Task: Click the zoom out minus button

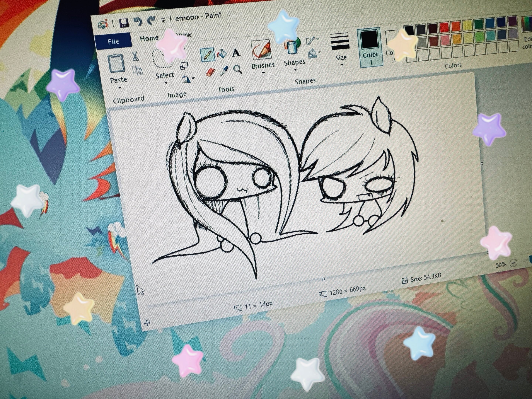Action: 513,263
